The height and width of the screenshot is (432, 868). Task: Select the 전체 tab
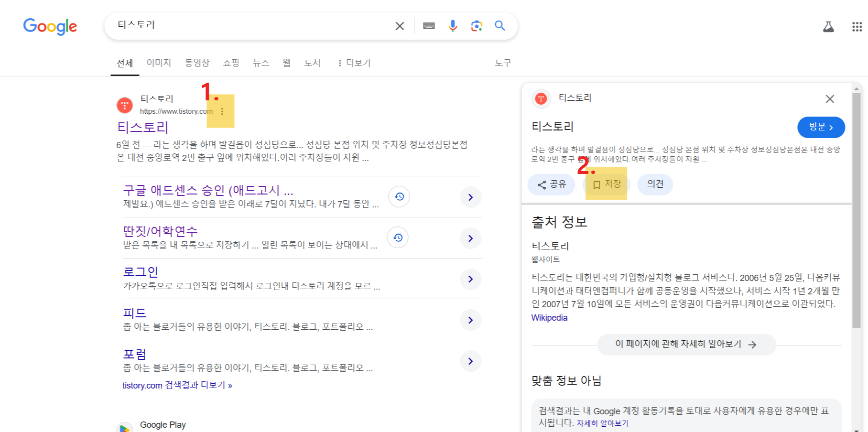125,63
